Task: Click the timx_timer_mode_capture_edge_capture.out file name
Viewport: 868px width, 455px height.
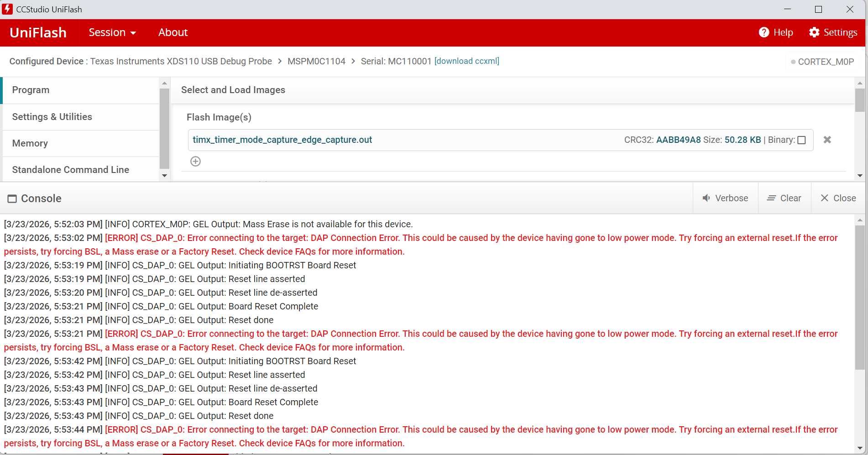Action: pos(282,140)
